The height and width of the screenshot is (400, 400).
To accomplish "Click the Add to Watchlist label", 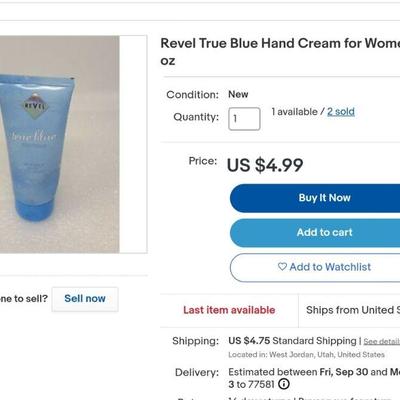I will coord(330,267).
